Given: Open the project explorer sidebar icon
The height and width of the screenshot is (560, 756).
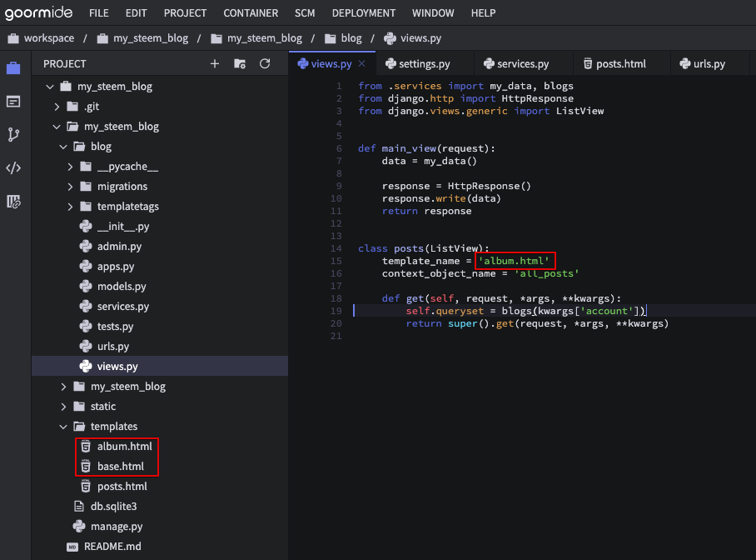Looking at the screenshot, I should click(x=13, y=68).
